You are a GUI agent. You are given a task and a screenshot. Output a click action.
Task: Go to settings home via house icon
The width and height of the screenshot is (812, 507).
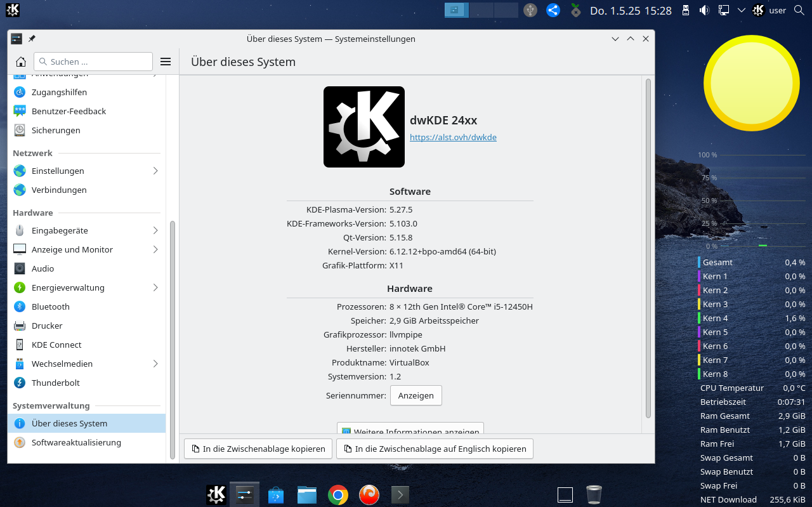coord(20,62)
